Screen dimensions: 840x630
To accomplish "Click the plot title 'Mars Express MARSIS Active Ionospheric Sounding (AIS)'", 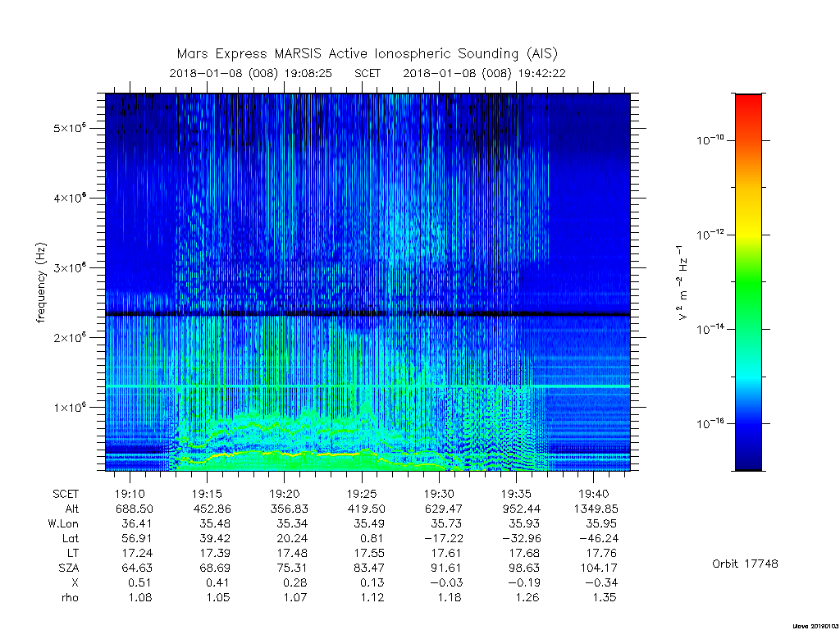I will pyautogui.click(x=367, y=54).
